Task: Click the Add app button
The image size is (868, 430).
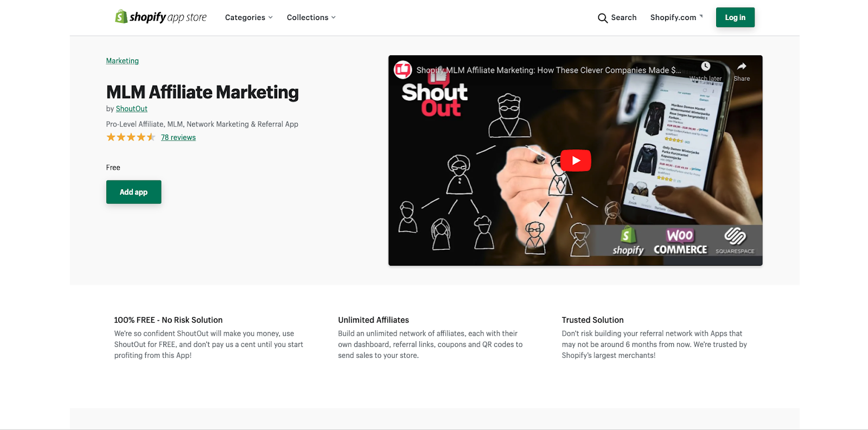Action: coord(133,192)
